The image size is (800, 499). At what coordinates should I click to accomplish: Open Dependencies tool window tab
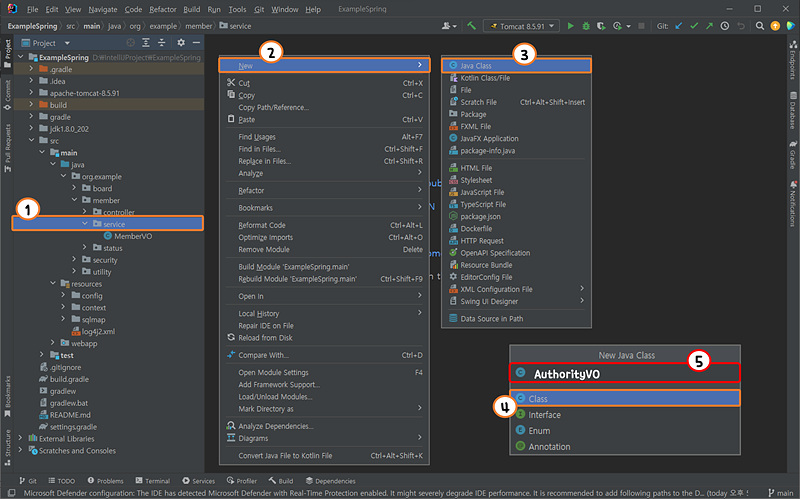point(330,481)
